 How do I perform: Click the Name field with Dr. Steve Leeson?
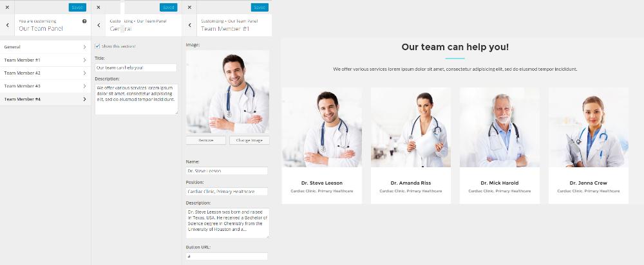(x=227, y=170)
